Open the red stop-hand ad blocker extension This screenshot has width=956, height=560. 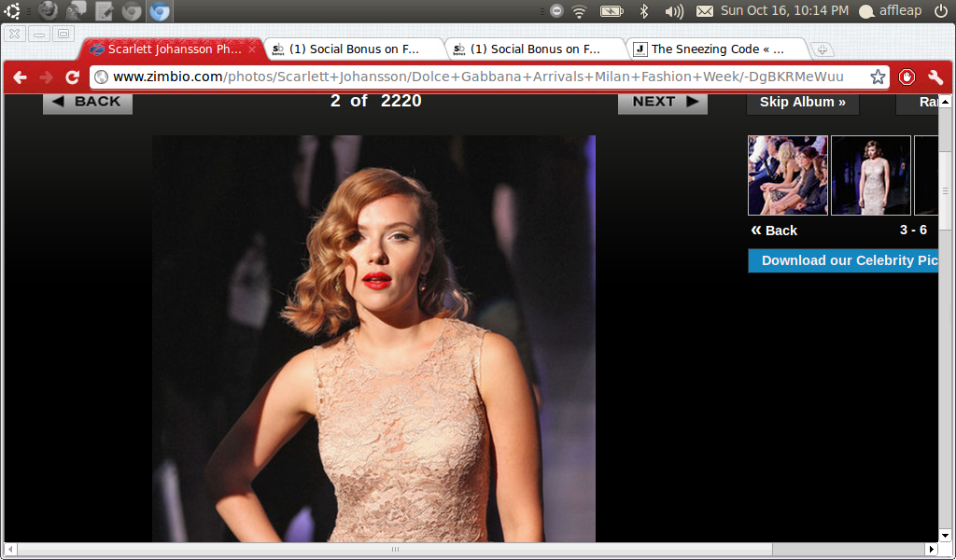(907, 77)
